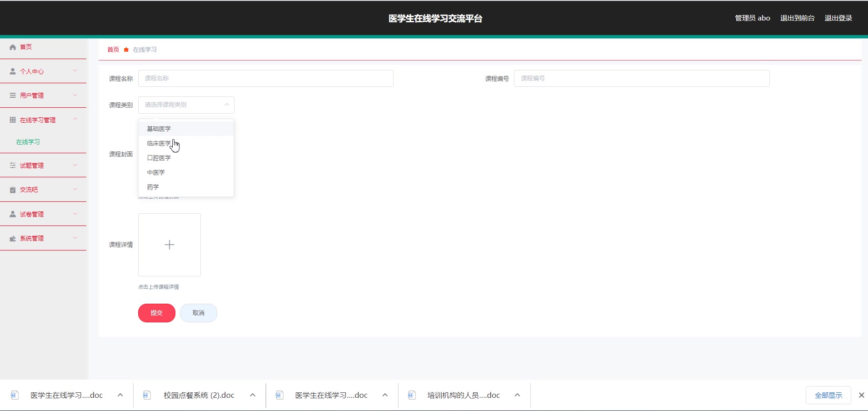Click 在线学习 in the sidebar menu
The width and height of the screenshot is (868, 411).
[x=28, y=142]
